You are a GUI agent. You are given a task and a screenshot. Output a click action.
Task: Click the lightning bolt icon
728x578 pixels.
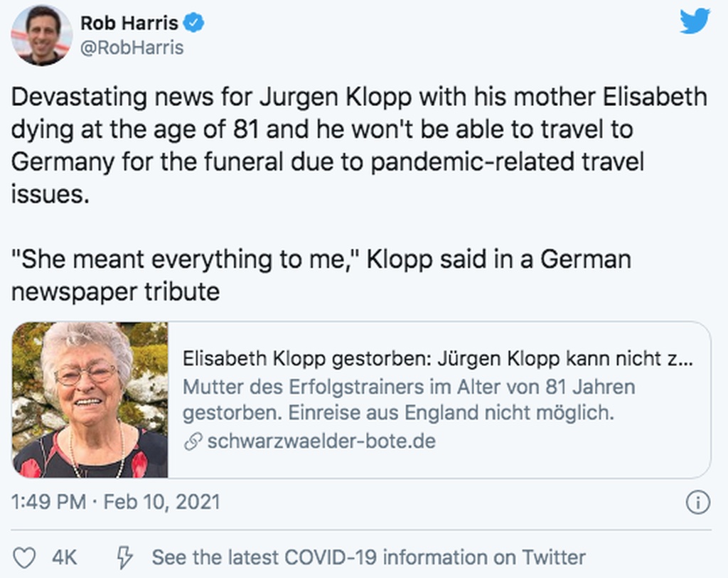(125, 558)
